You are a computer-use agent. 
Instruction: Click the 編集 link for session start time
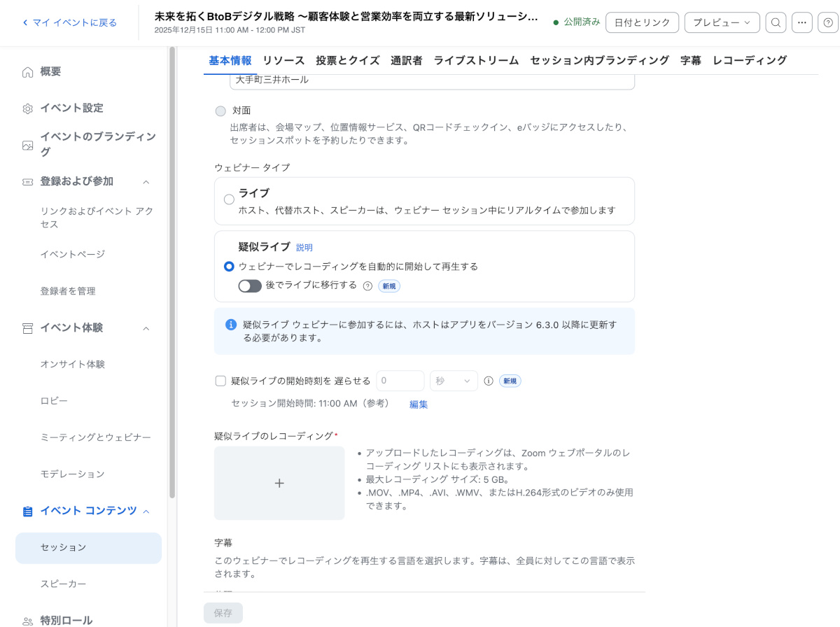coord(419,404)
